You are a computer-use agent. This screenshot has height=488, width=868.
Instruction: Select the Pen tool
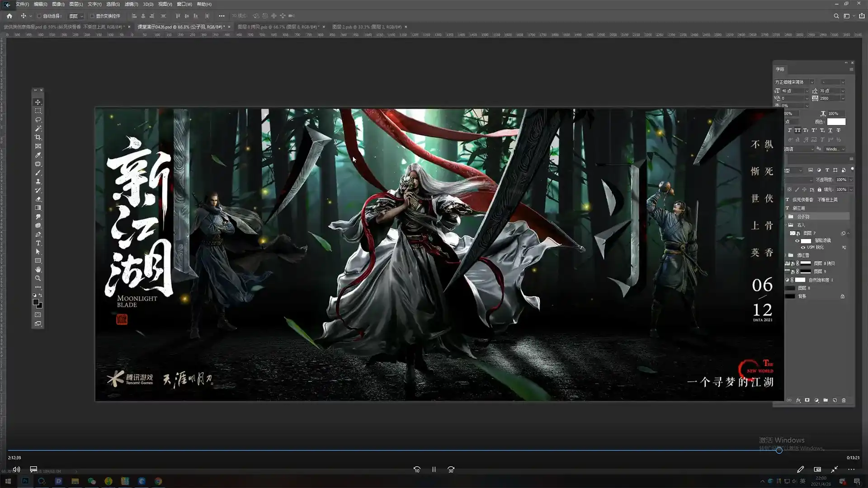38,235
